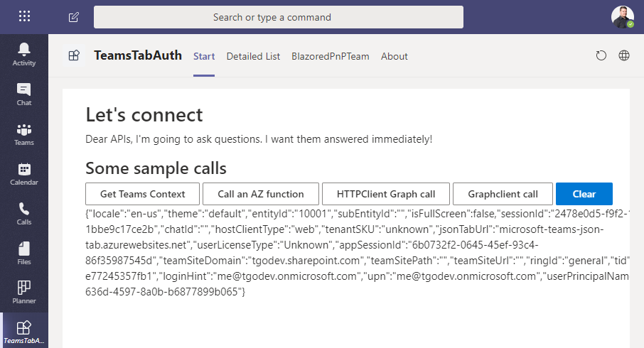Reload the tab with refresh icon
644x348 pixels.
(601, 55)
